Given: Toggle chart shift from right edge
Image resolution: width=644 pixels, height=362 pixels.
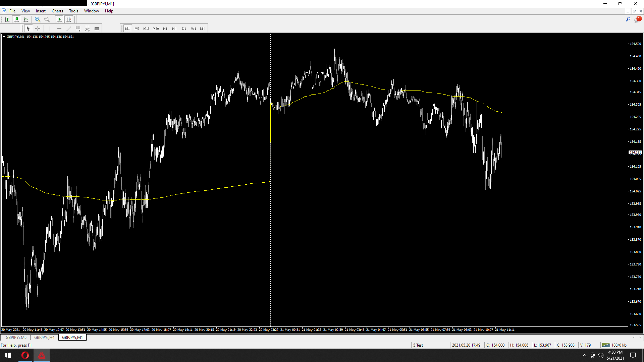Looking at the screenshot, I should coord(69,19).
